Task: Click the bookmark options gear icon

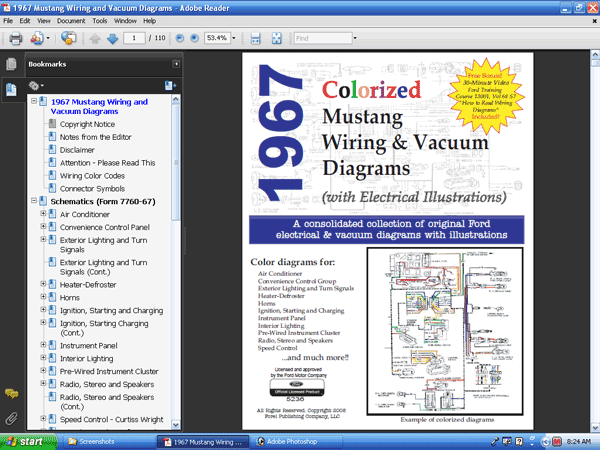Action: [34, 86]
